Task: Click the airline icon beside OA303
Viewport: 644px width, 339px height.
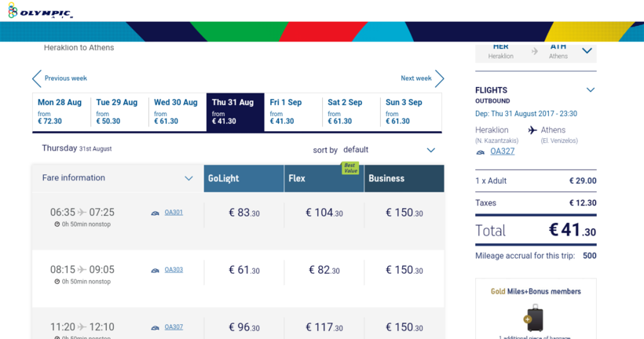Action: (156, 271)
